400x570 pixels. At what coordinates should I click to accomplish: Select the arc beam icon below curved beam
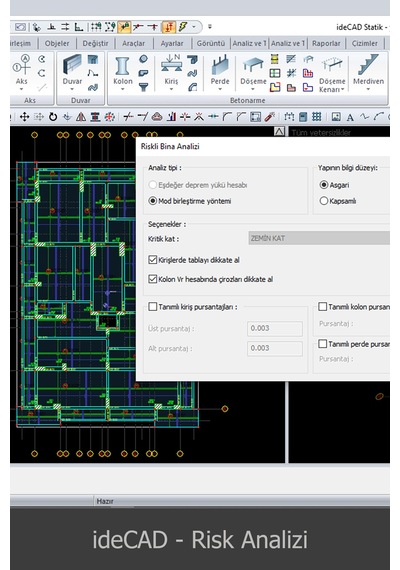[x=192, y=87]
